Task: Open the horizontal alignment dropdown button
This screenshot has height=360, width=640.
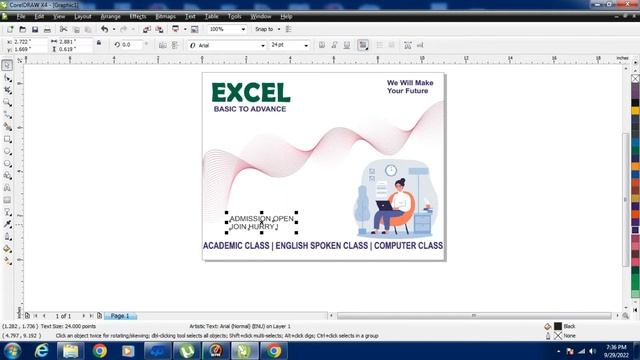Action: [363, 45]
